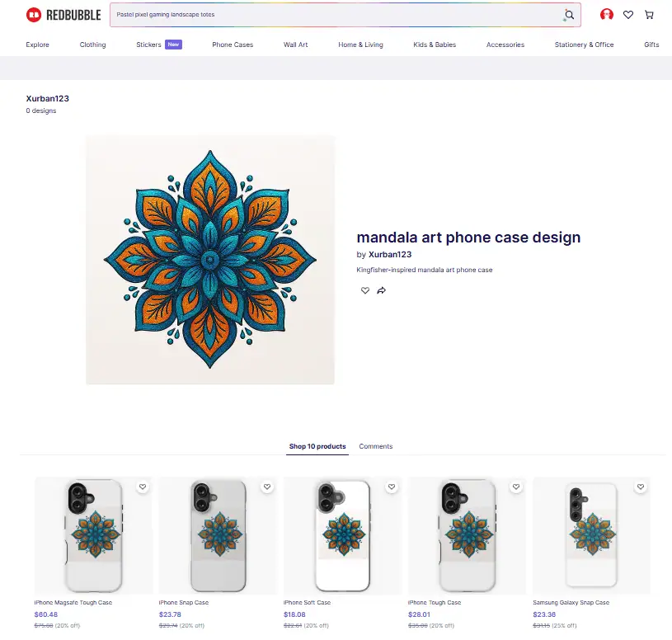This screenshot has height=640, width=672.
Task: Focus the search input field
Action: 336,15
